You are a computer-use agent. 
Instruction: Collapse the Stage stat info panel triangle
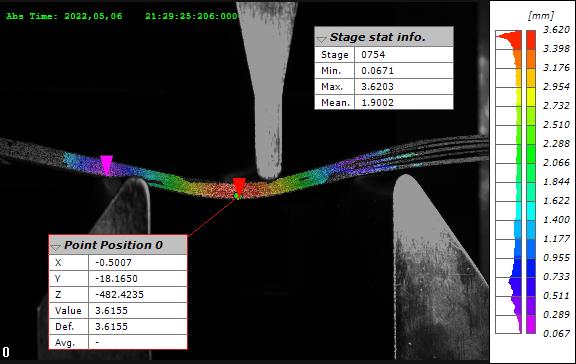[321, 39]
